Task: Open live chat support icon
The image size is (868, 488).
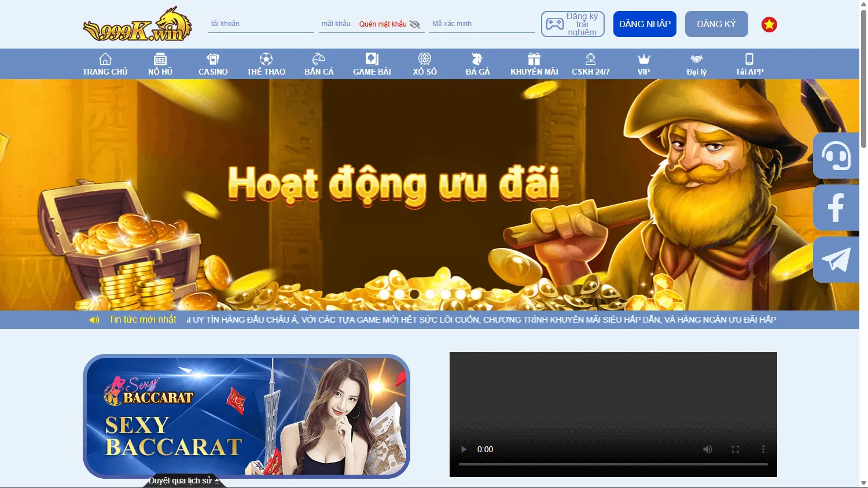Action: (836, 156)
